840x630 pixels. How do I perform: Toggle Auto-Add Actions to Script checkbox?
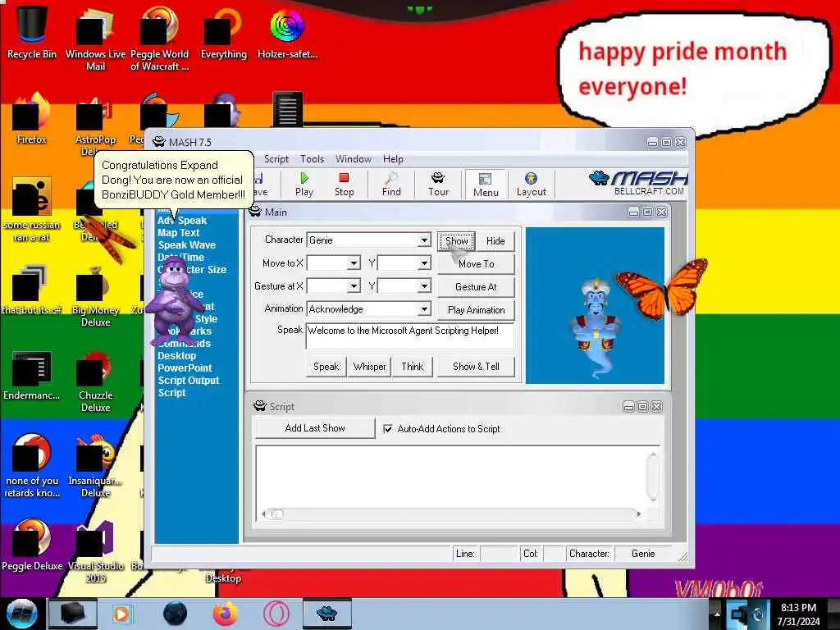388,428
